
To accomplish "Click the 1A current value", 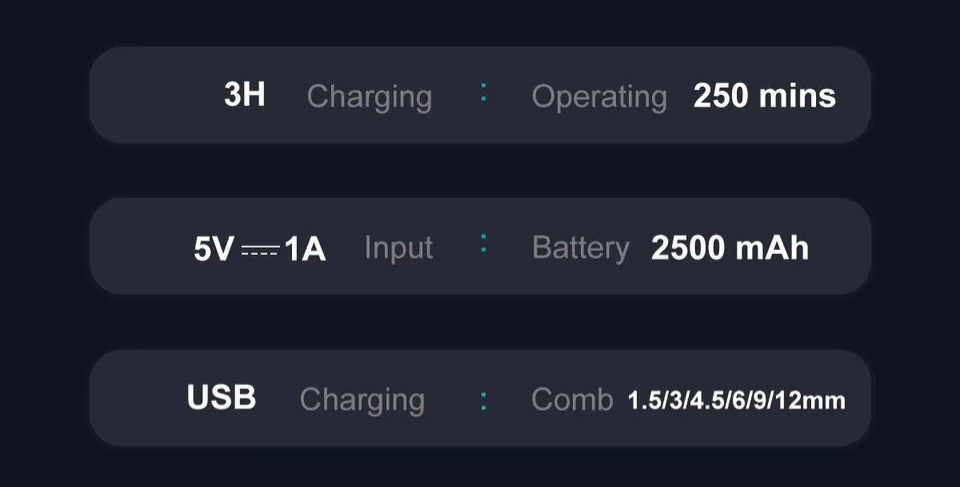I will tap(305, 249).
